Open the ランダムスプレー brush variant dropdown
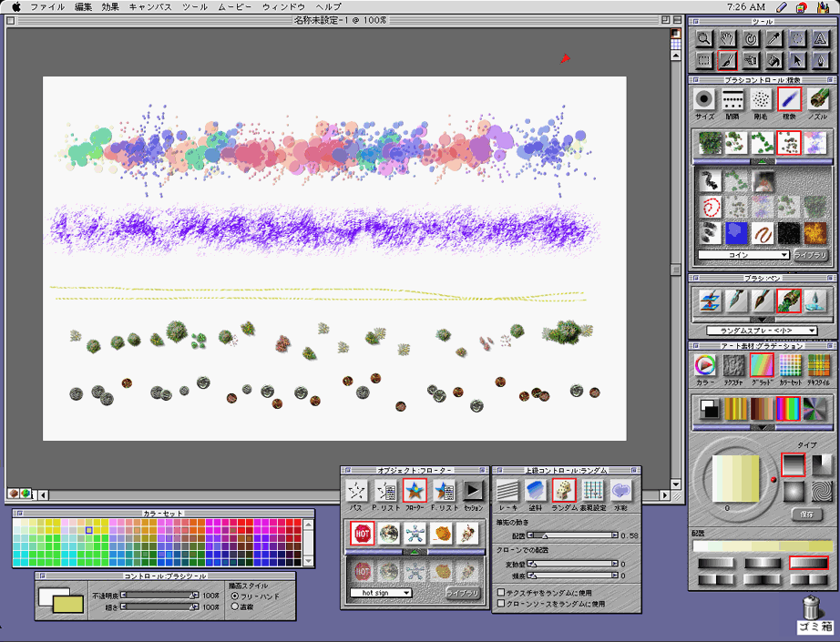The height and width of the screenshot is (642, 840). [x=762, y=331]
